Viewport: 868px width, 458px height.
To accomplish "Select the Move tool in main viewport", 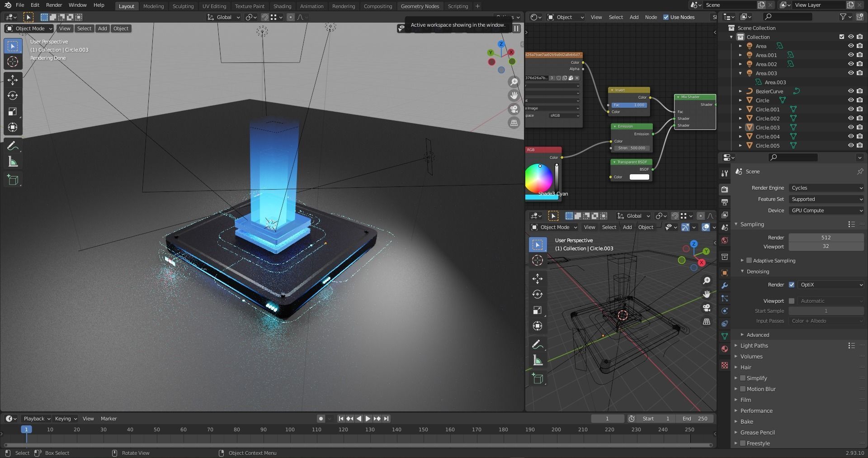I will 13,80.
